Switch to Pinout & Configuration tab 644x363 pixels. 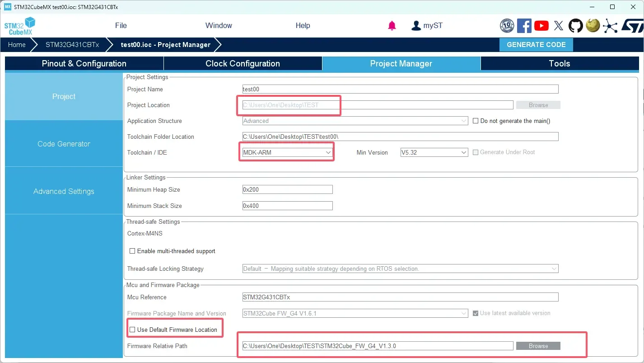click(x=84, y=64)
